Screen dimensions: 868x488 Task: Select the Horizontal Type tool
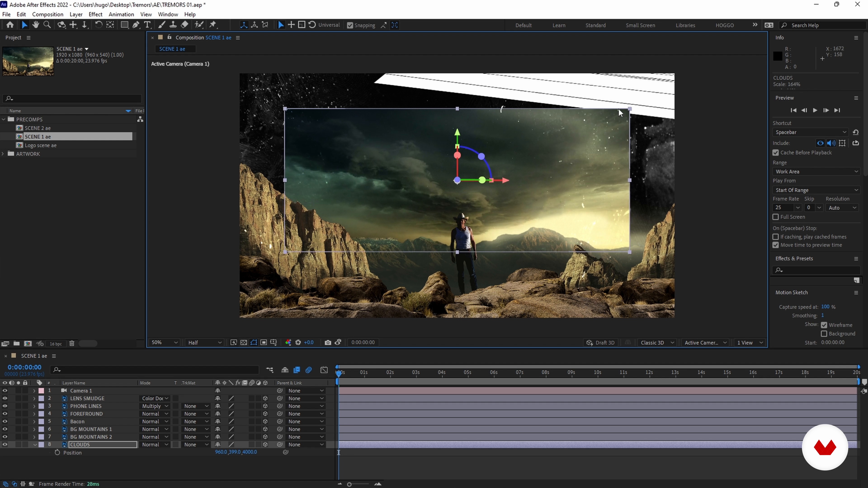(147, 25)
